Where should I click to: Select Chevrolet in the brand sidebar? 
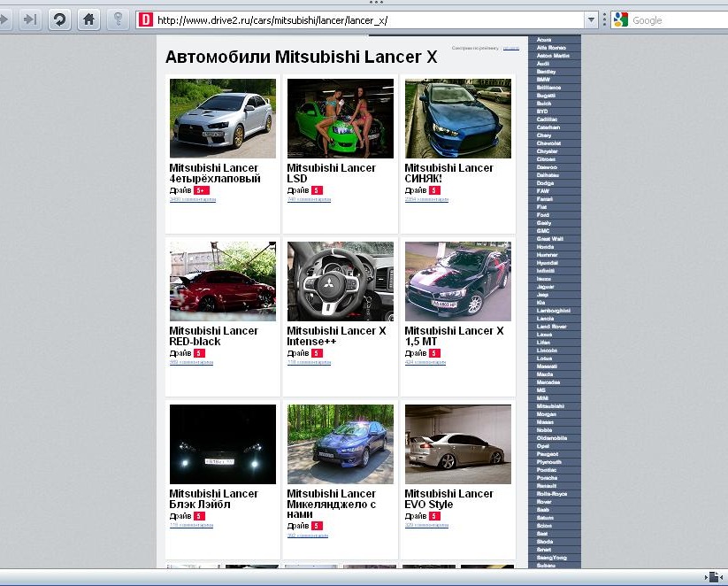[x=548, y=143]
